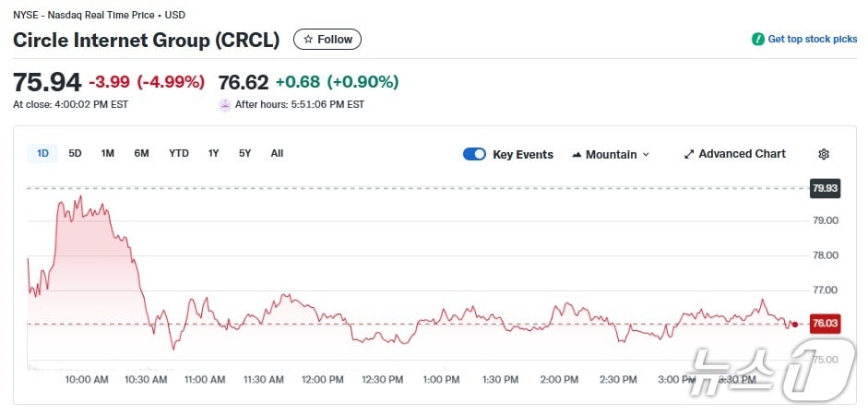Show All time range data
The width and height of the screenshot is (868, 414).
tap(277, 153)
